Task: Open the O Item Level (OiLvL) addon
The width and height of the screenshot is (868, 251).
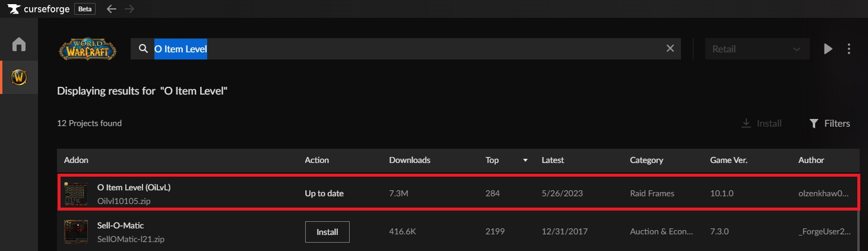Action: tap(134, 187)
